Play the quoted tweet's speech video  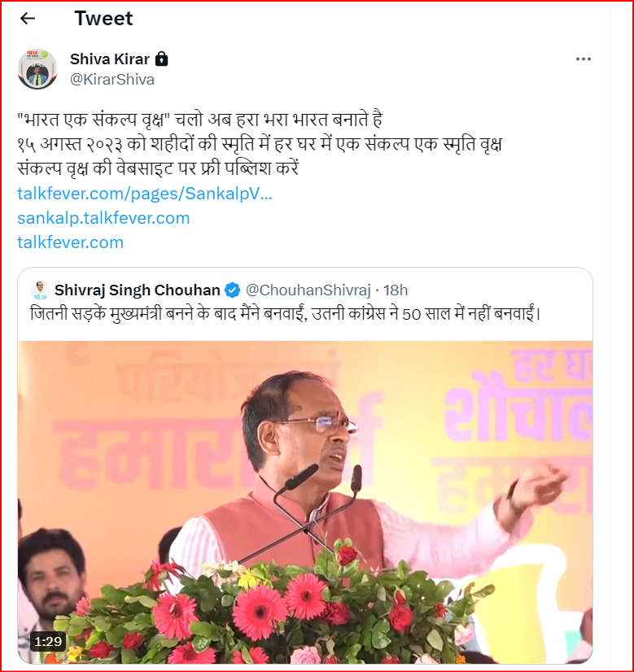pos(305,502)
